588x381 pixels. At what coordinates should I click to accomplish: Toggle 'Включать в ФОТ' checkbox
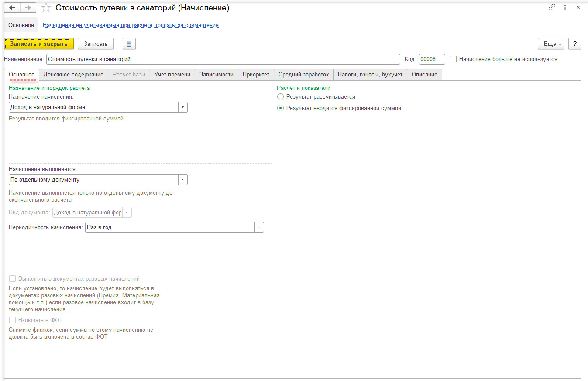(12, 320)
